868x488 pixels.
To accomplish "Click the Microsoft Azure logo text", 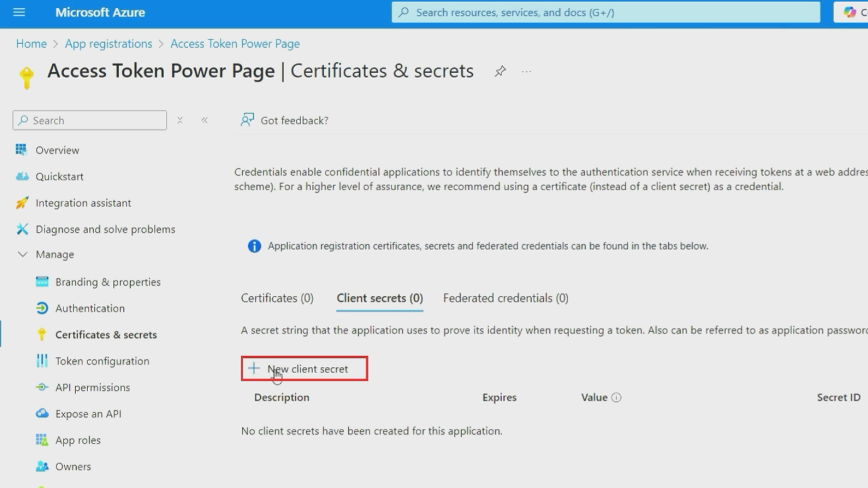I will (100, 13).
